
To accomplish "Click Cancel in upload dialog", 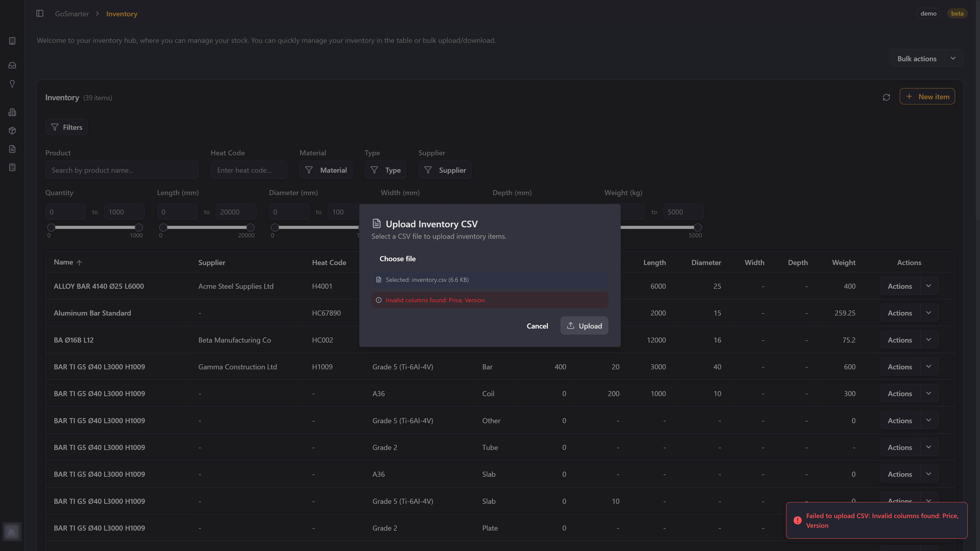I will [x=537, y=326].
